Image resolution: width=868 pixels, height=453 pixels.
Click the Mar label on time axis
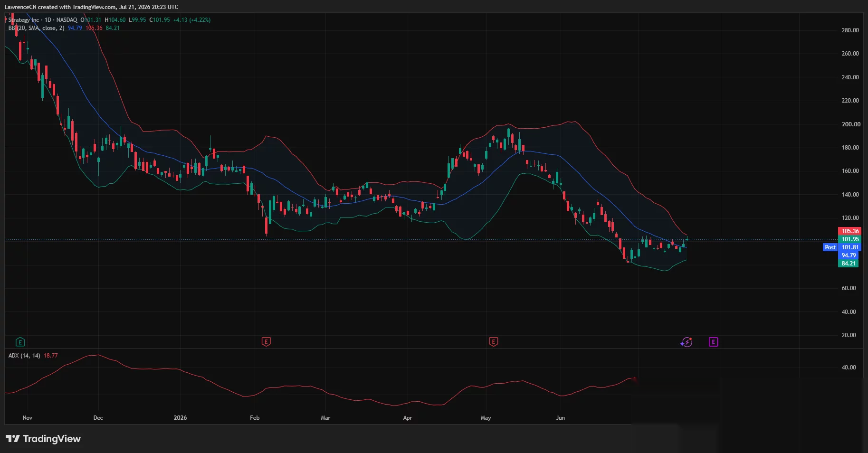325,418
